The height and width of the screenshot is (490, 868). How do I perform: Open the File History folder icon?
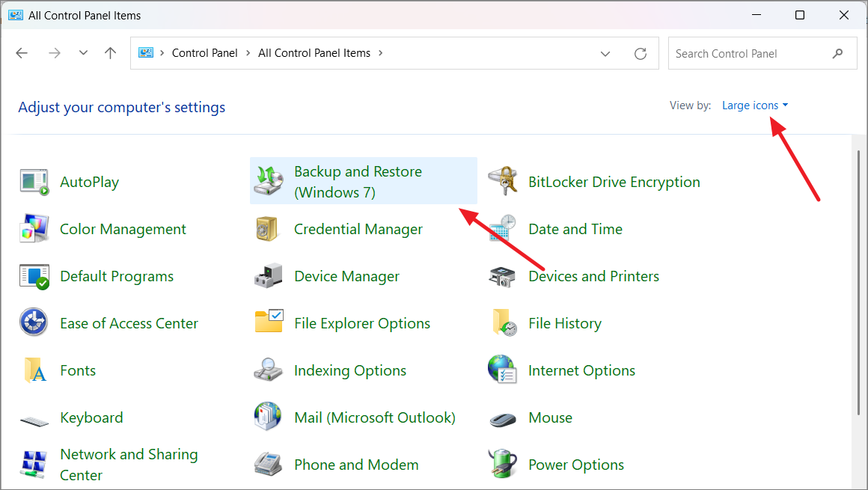click(x=504, y=322)
